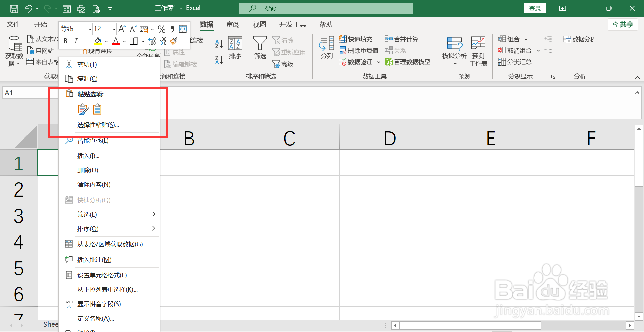Click decrease font size icon
The image size is (644, 332).
[x=133, y=29]
